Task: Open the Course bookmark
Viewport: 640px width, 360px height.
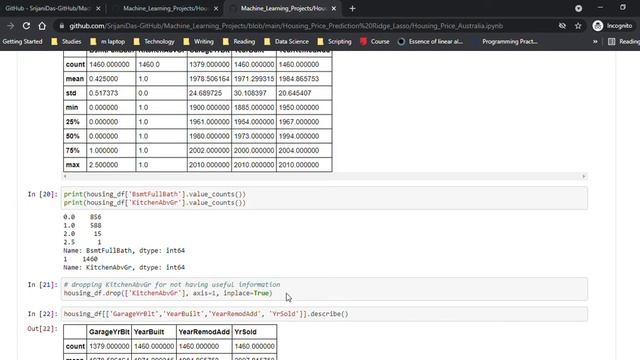Action: coord(375,42)
